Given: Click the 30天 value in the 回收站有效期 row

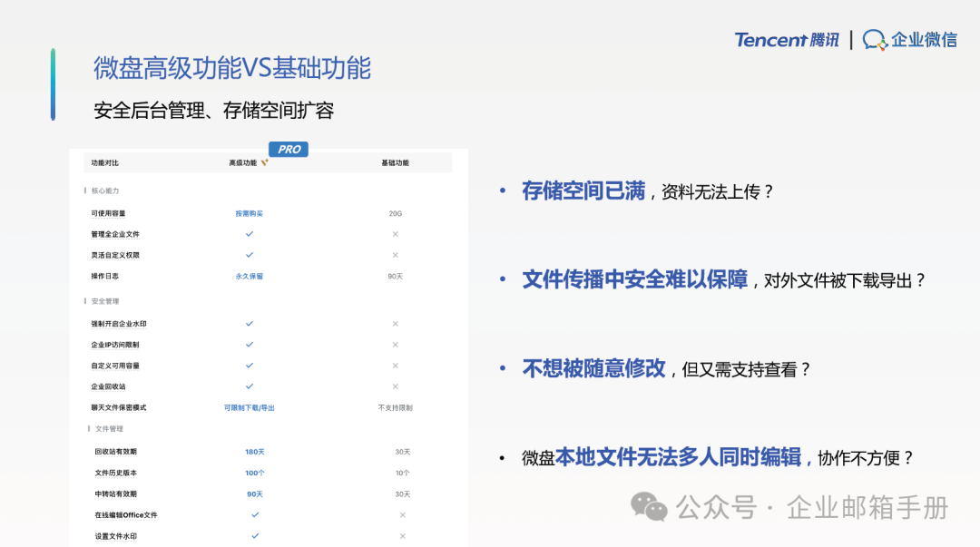Looking at the screenshot, I should pyautogui.click(x=403, y=452).
